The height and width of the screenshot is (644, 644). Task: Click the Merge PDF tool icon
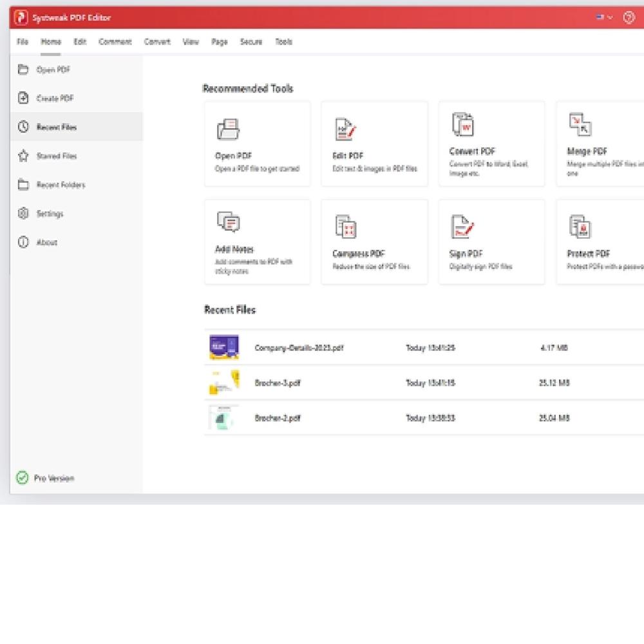580,125
